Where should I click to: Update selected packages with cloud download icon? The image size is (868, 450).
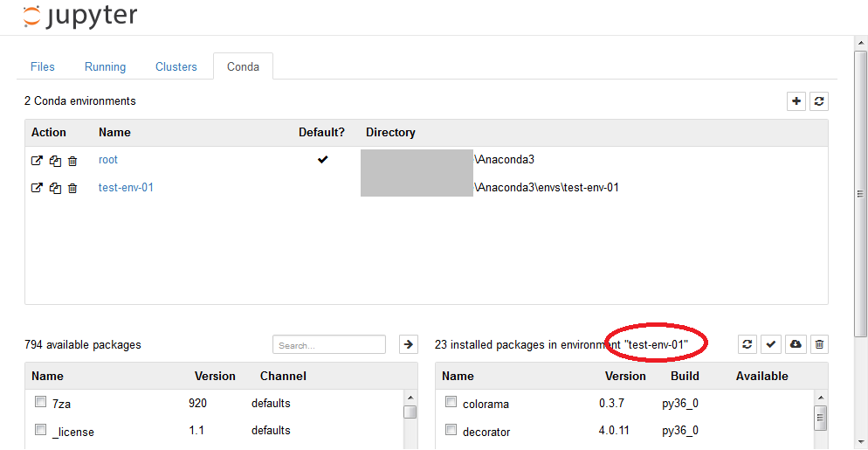tap(796, 344)
